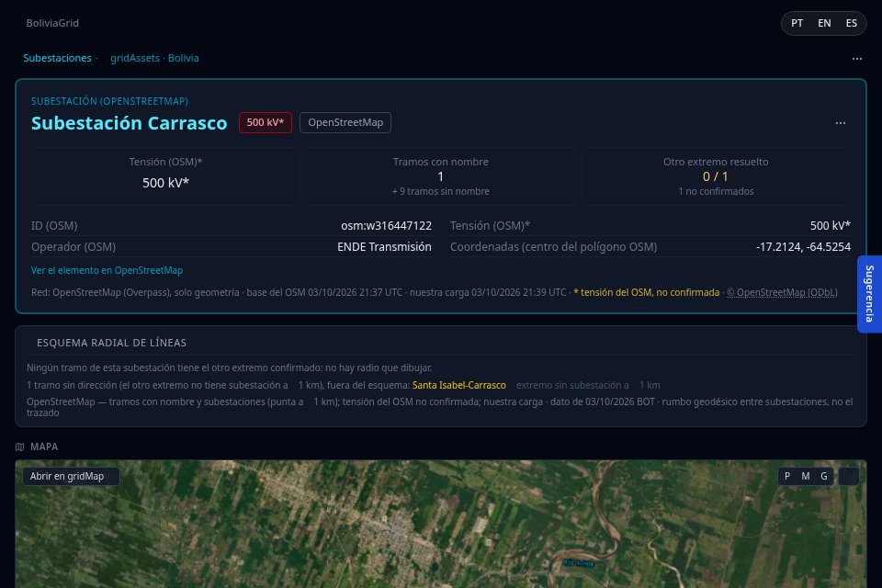The width and height of the screenshot is (882, 588).
Task: Click the 'Operador (OSM)' field label
Action: click(73, 247)
